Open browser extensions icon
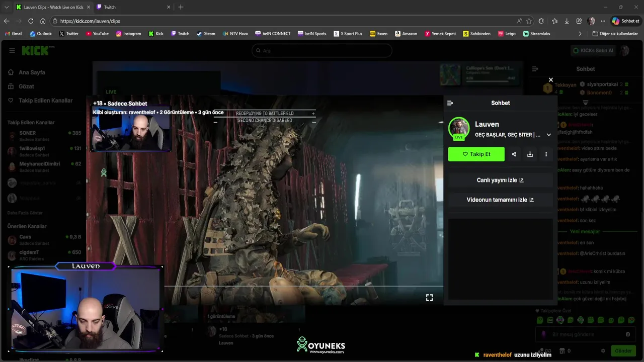This screenshot has height=362, width=644. coord(541,21)
